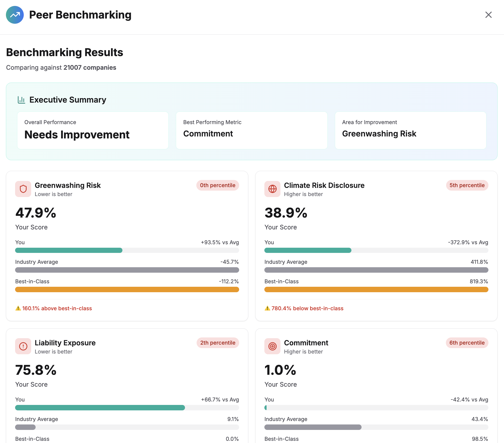Close the Peer Benchmarking dialog
This screenshot has width=504, height=443.
pos(488,15)
